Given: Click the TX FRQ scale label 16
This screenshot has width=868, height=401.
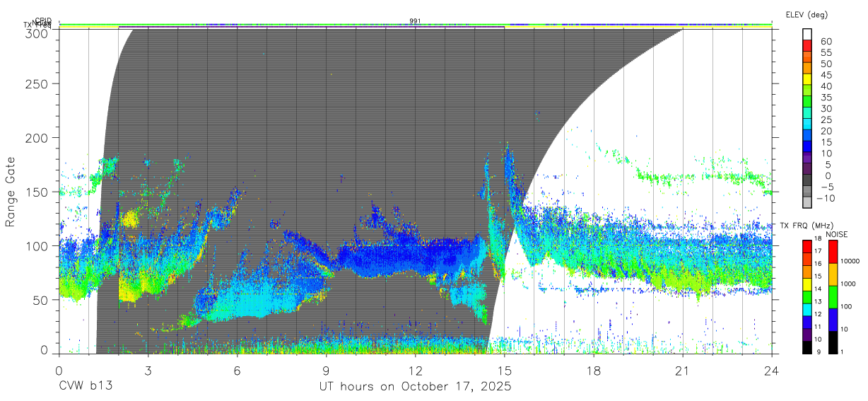Looking at the screenshot, I should click(x=818, y=264).
